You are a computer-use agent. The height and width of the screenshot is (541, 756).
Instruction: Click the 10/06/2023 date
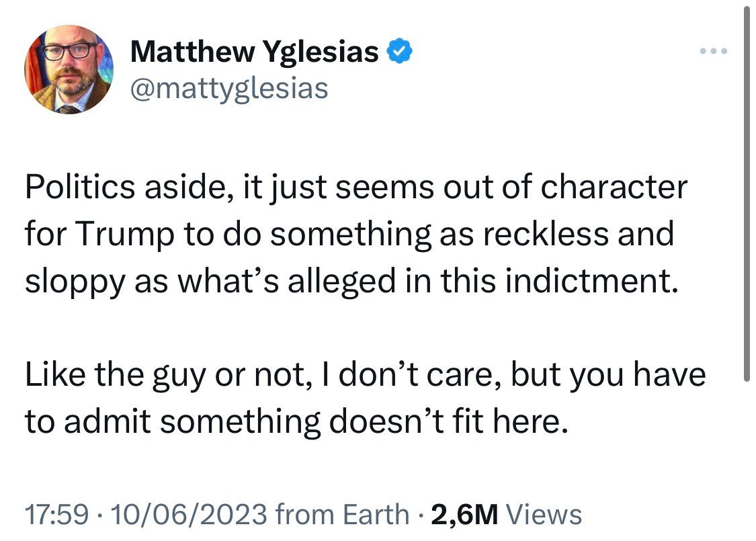189,514
